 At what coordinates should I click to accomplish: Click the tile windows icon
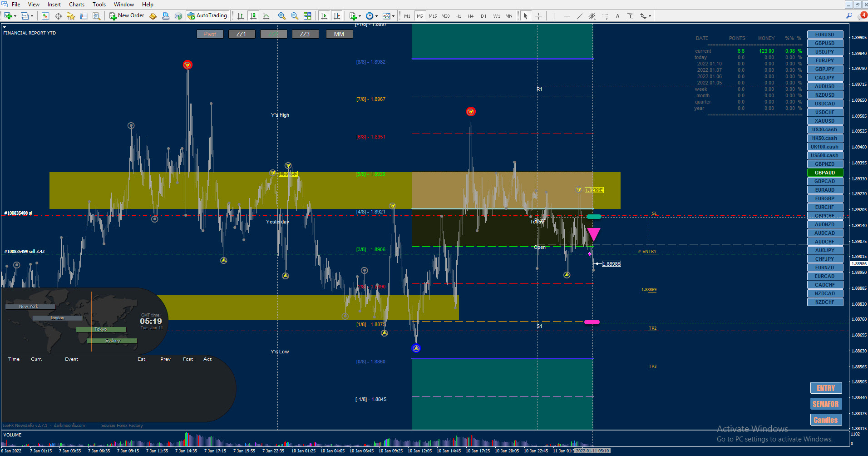pos(307,16)
